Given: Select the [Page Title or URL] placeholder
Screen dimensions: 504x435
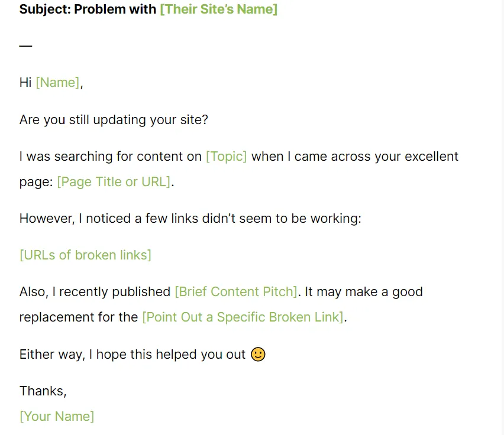Looking at the screenshot, I should coord(114,182).
